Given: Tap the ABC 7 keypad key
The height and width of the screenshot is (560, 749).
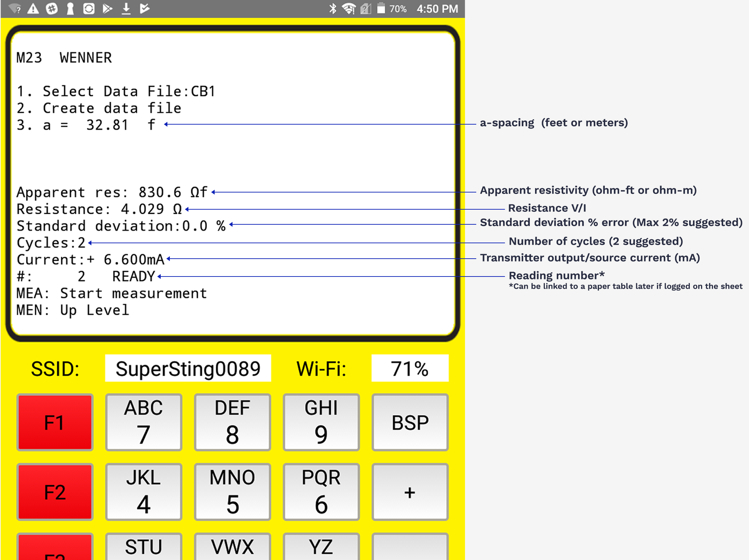Looking at the screenshot, I should pyautogui.click(x=144, y=422).
